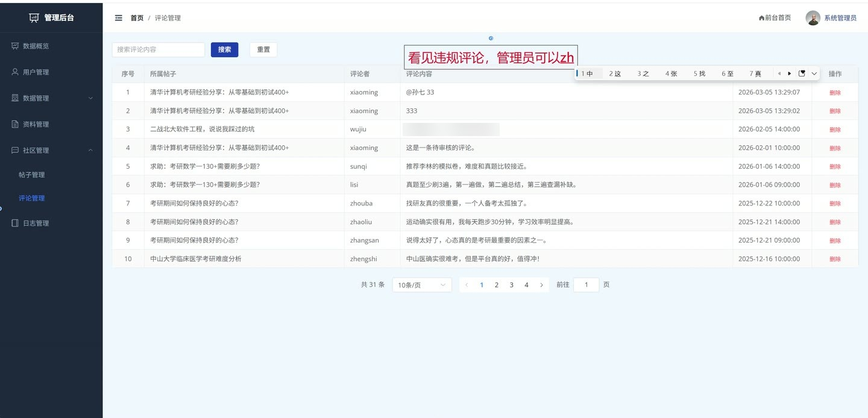The image size is (868, 418).
Task: Open the 系统管理员 user menu
Action: point(840,18)
